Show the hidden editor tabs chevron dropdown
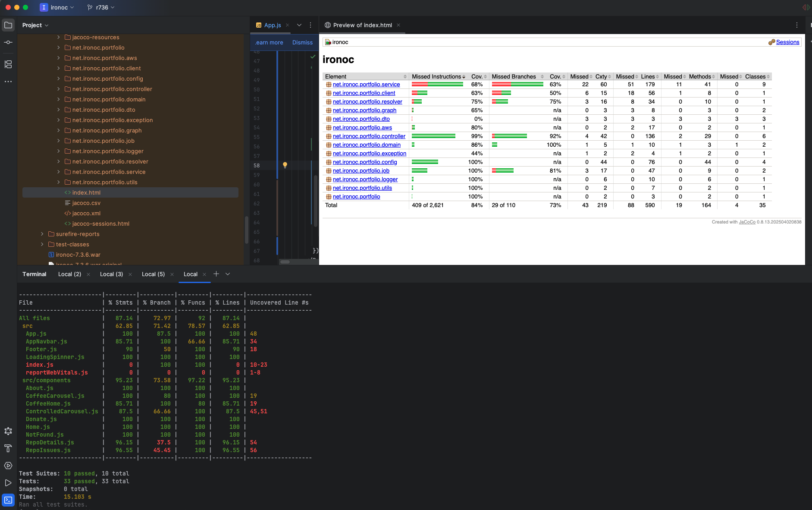 pyautogui.click(x=299, y=25)
